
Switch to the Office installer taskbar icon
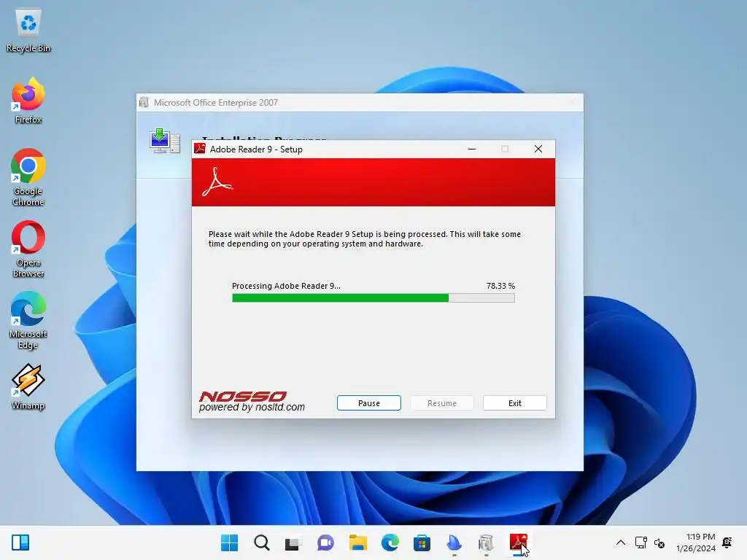point(486,542)
